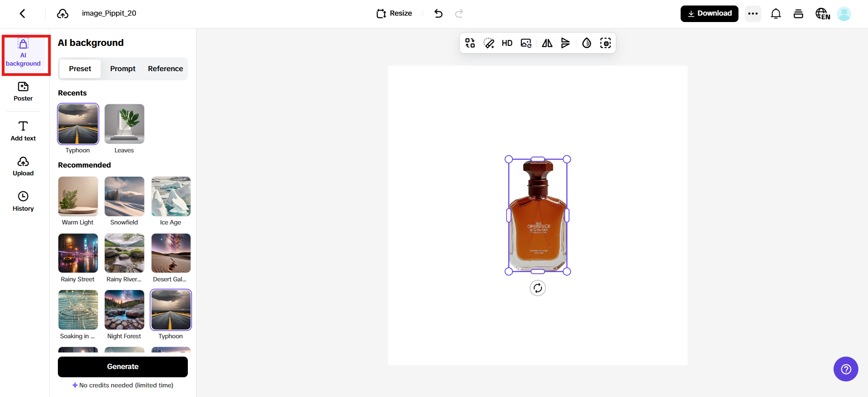Image resolution: width=868 pixels, height=397 pixels.
Task: Open the History panel
Action: click(x=23, y=201)
